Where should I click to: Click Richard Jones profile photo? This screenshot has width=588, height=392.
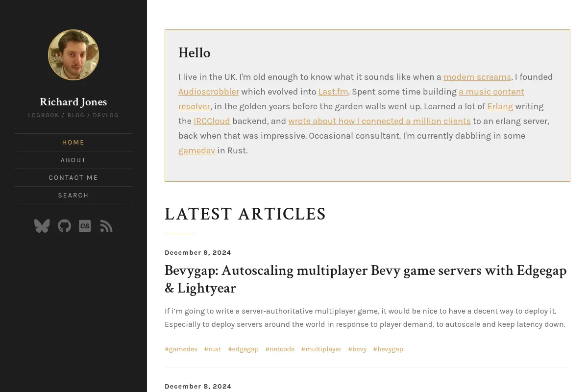click(x=73, y=55)
